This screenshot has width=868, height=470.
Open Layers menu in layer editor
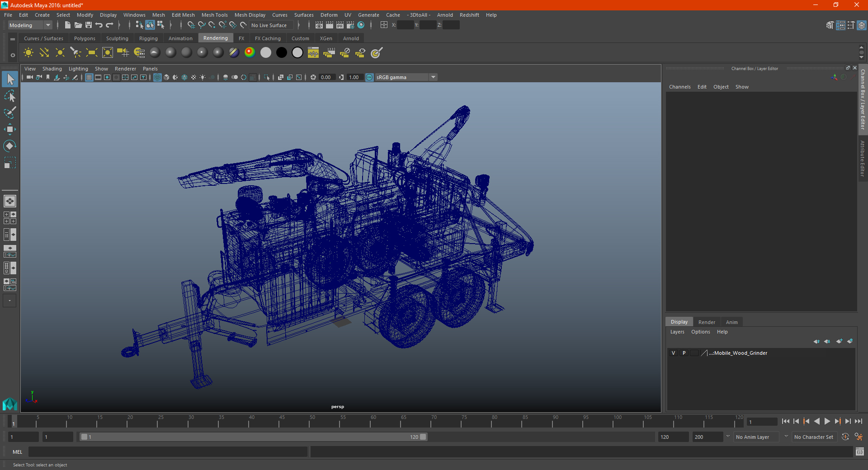click(x=677, y=332)
